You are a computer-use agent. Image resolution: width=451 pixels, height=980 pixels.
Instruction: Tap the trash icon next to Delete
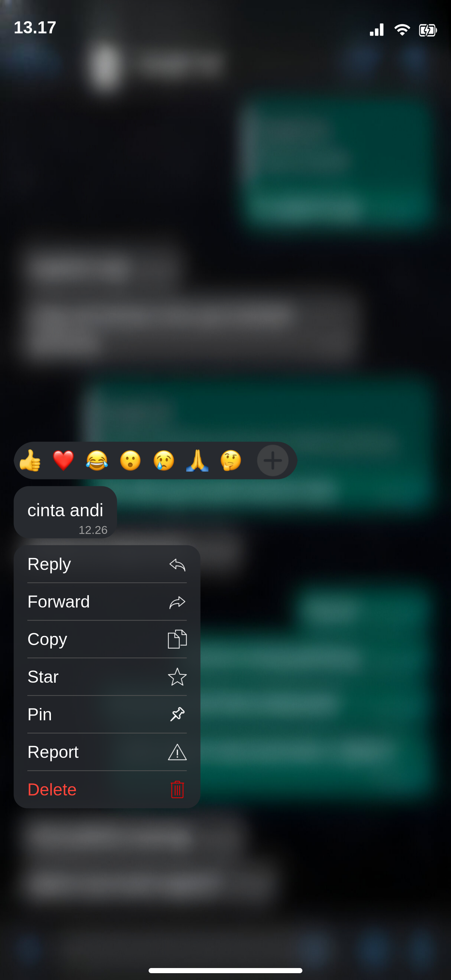[x=177, y=789]
